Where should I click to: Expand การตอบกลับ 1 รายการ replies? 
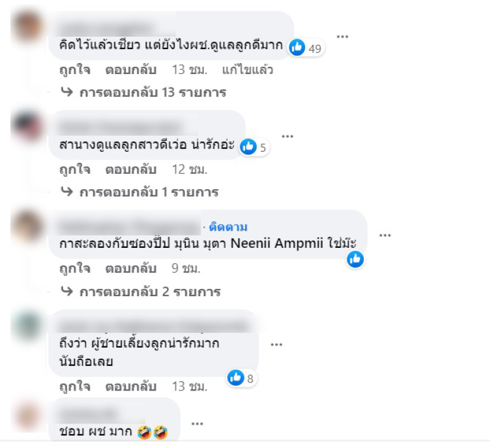tap(140, 192)
